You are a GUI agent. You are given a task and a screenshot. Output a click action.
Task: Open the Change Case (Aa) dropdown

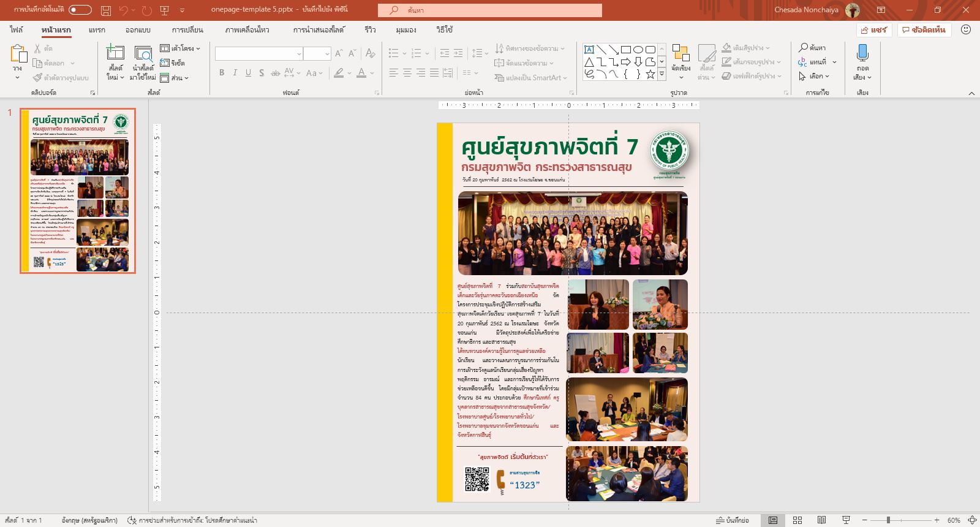(x=314, y=72)
